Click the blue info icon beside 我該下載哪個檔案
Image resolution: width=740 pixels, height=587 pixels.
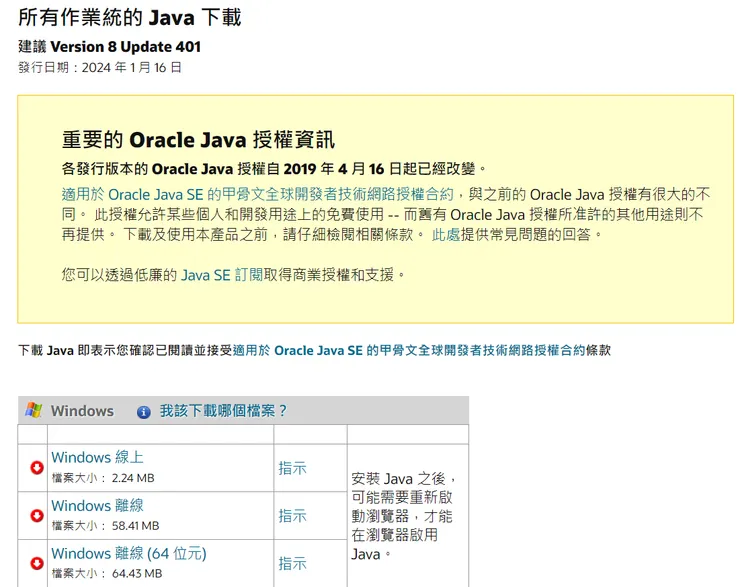[x=143, y=412]
